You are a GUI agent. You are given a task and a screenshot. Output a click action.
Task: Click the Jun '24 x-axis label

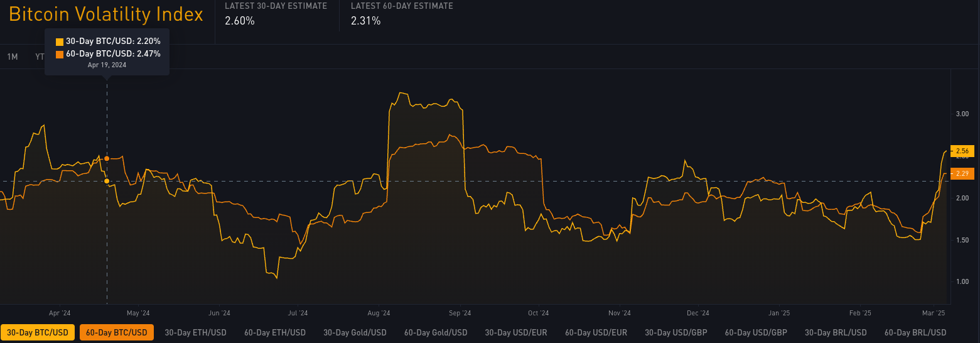(x=219, y=313)
